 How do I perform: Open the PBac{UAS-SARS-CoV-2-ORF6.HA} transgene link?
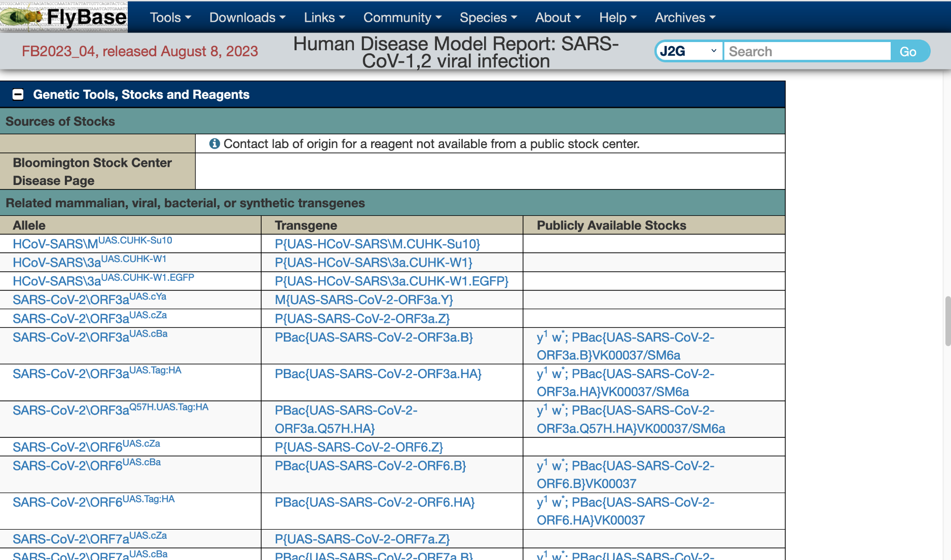tap(375, 502)
